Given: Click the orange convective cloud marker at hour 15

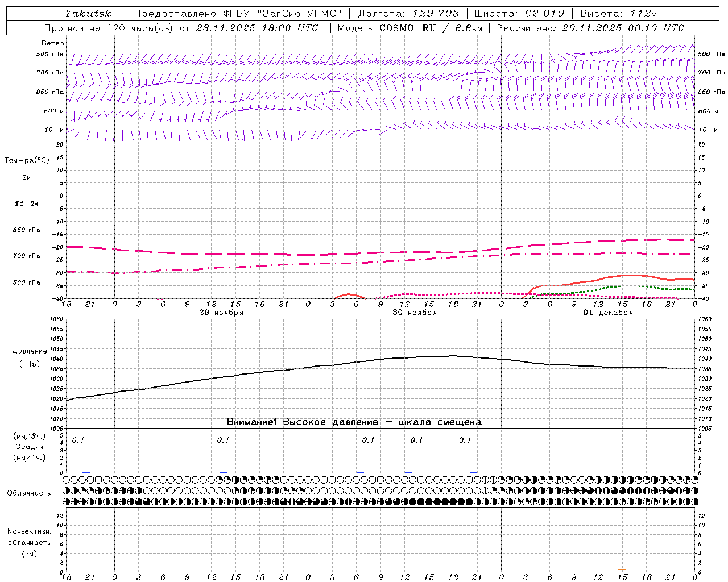Looking at the screenshot, I should point(622,569).
